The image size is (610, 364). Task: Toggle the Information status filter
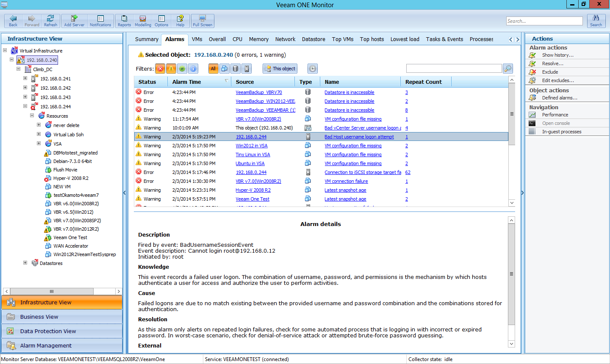click(193, 69)
